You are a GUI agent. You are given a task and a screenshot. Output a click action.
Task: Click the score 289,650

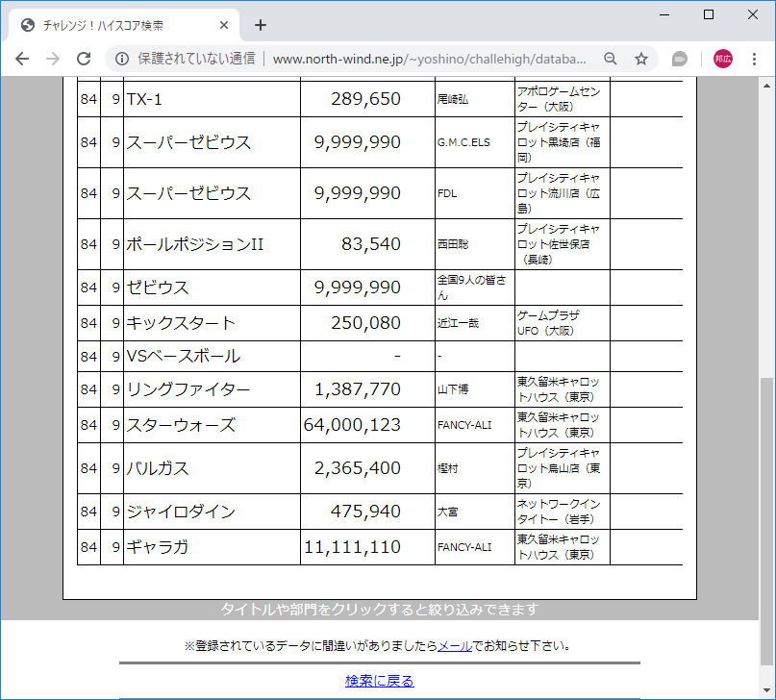click(365, 99)
